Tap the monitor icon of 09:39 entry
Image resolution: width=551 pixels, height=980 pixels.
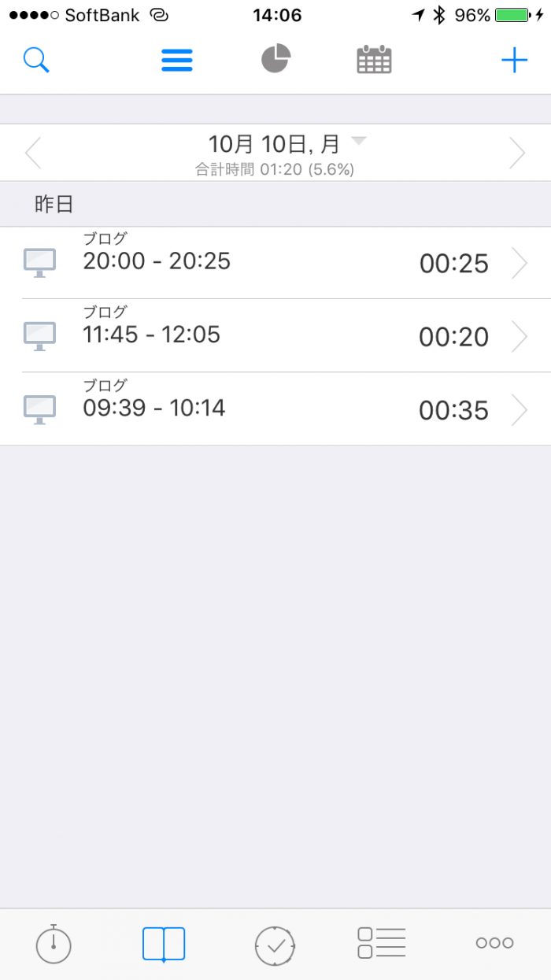coord(39,409)
